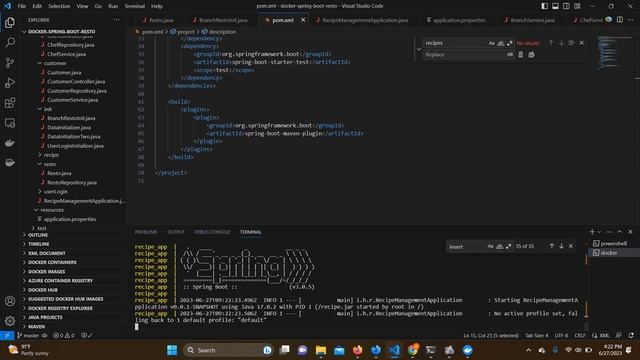This screenshot has width=640, height=360.
Task: Open the Source Control view
Action: pyautogui.click(x=10, y=62)
